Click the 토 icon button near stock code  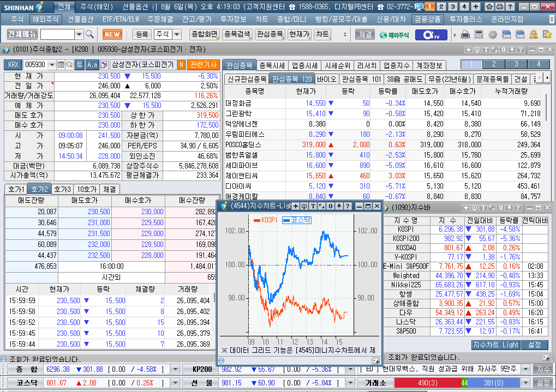pos(80,65)
